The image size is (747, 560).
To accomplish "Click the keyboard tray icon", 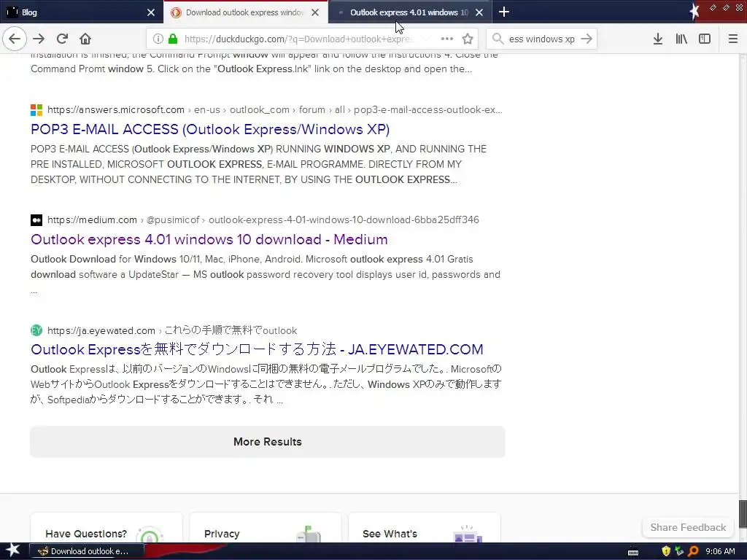I will (633, 552).
